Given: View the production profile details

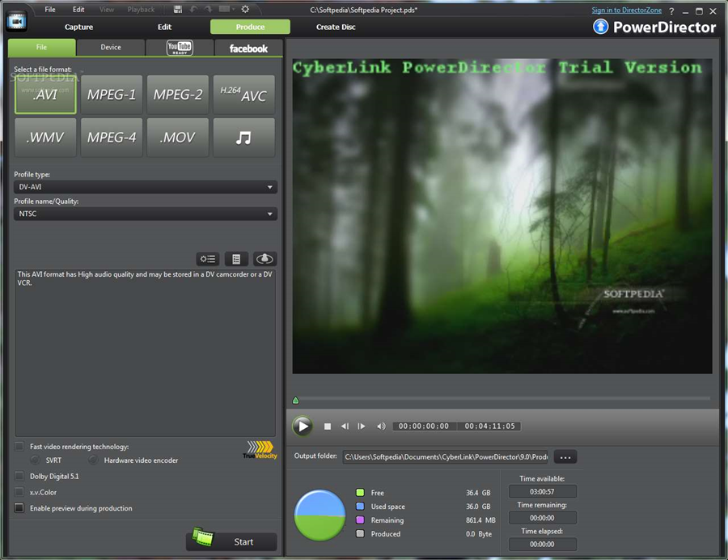Looking at the screenshot, I should point(235,258).
